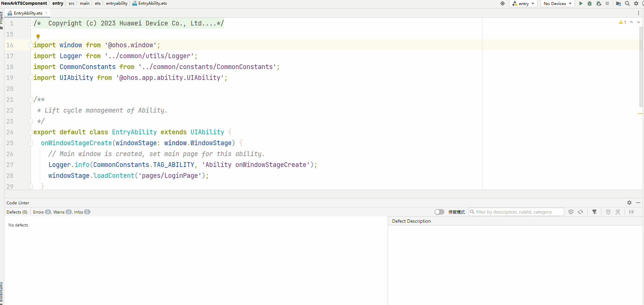Click the Defect Description header

point(411,221)
